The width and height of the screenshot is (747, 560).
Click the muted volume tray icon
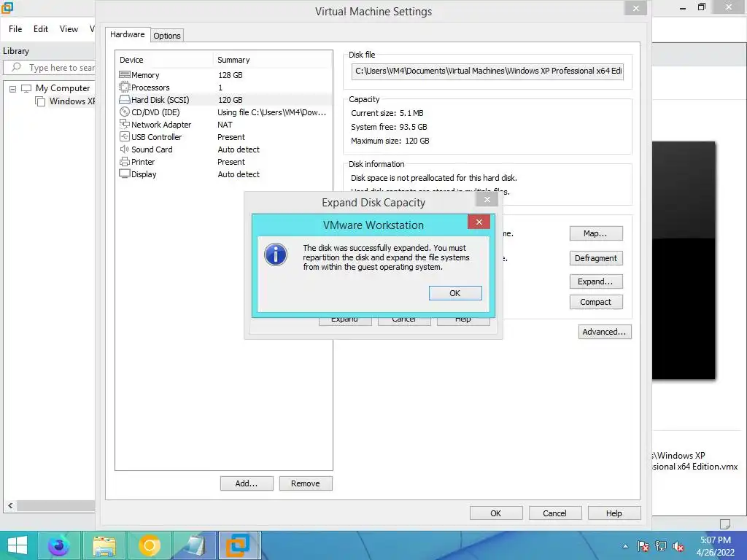click(x=678, y=546)
